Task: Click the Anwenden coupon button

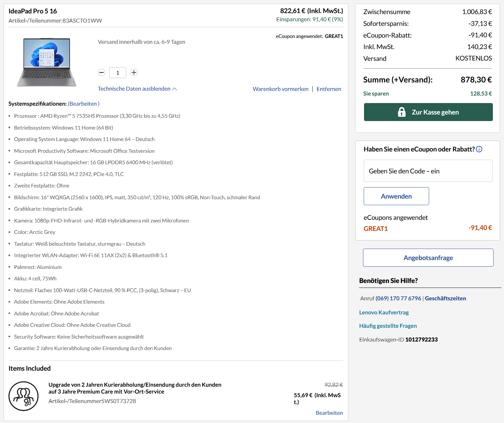Action: pos(396,196)
